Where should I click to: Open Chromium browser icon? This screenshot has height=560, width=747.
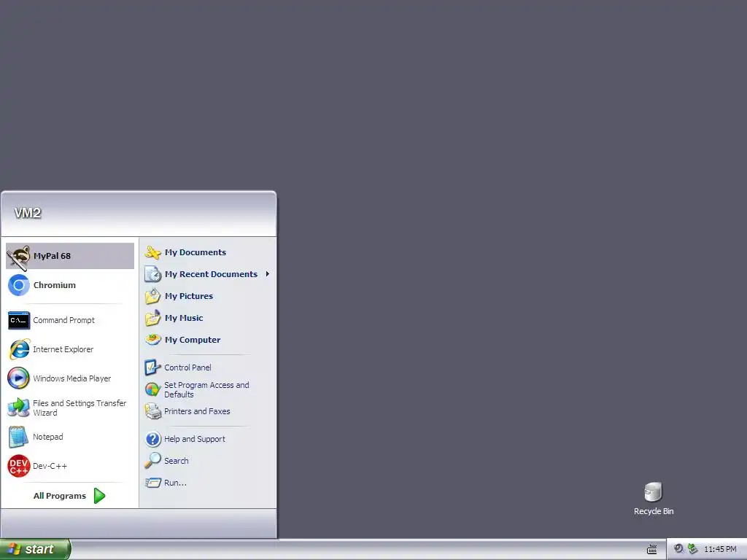tap(18, 285)
